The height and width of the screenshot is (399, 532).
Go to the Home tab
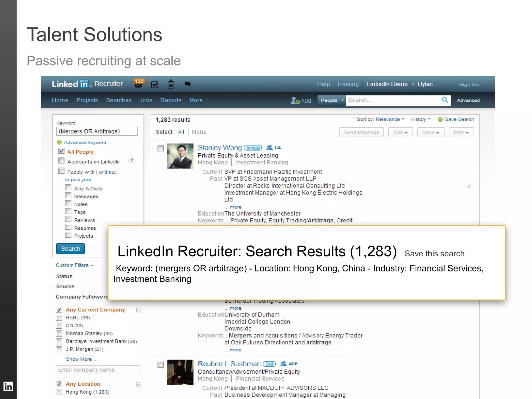pyautogui.click(x=60, y=100)
